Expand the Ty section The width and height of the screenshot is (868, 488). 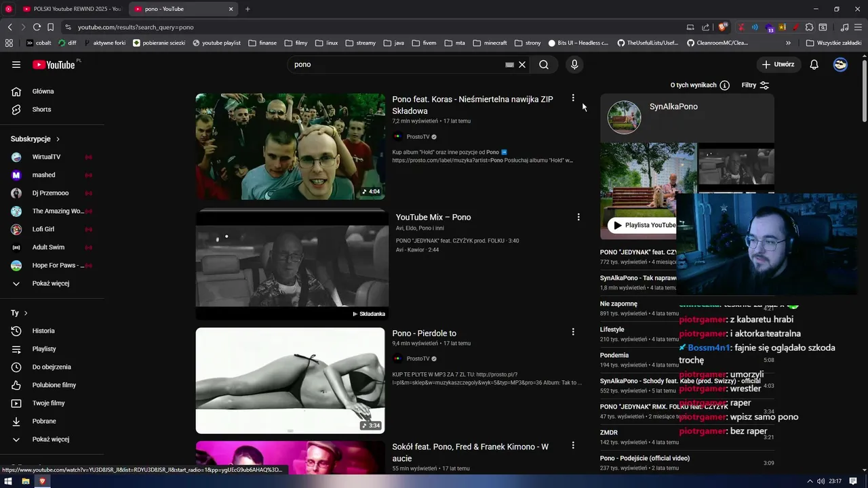pos(19,313)
